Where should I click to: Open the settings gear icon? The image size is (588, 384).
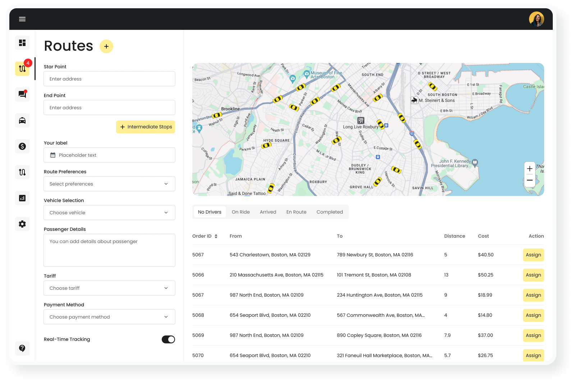[x=22, y=224]
